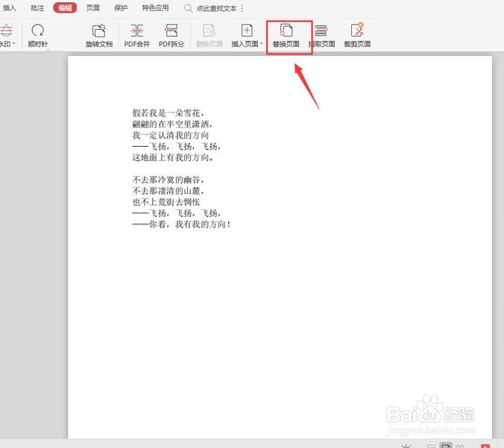
Task: Open the 保护 protection tab
Action: pyautogui.click(x=121, y=7)
